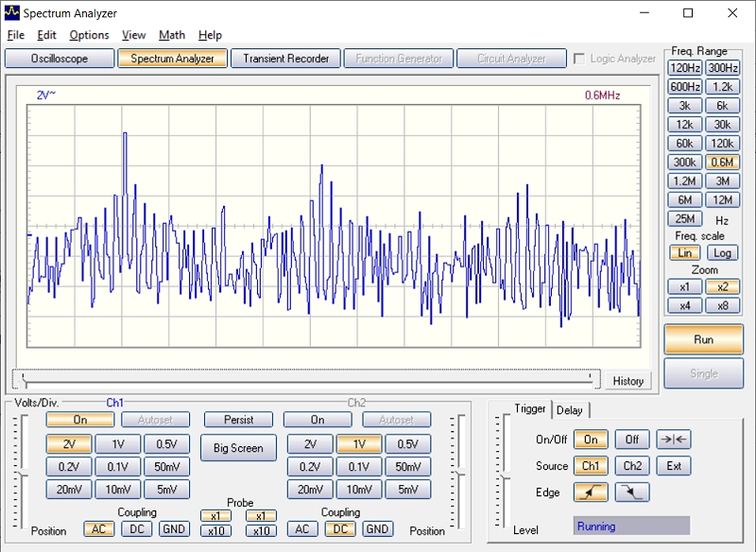
Task: Click the Spectrum Analyzer title bar icon
Action: [x=11, y=13]
